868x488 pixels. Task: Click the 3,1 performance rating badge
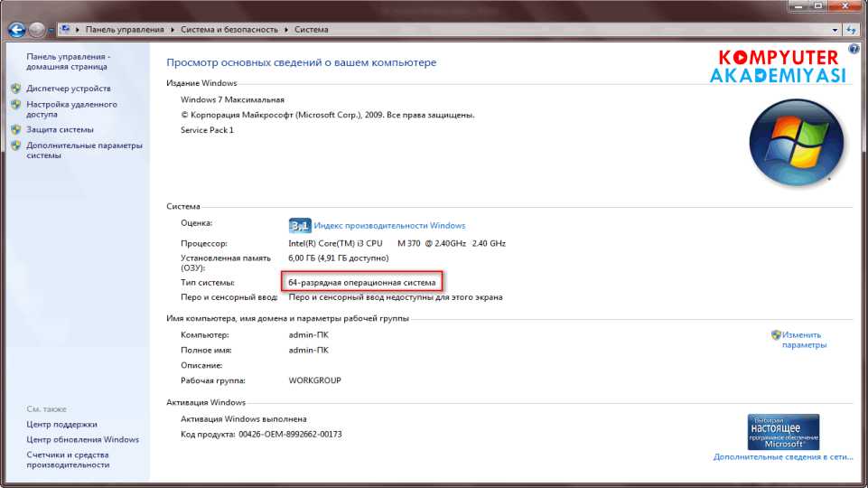300,225
